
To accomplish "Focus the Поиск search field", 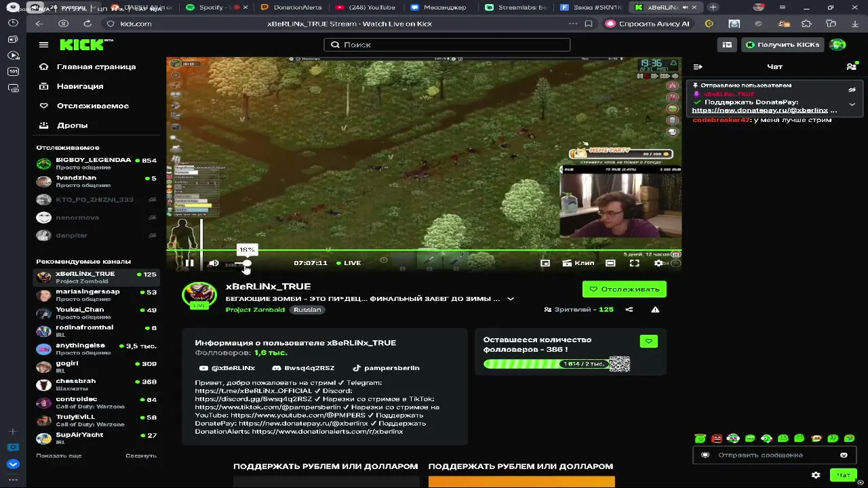I will click(x=447, y=45).
